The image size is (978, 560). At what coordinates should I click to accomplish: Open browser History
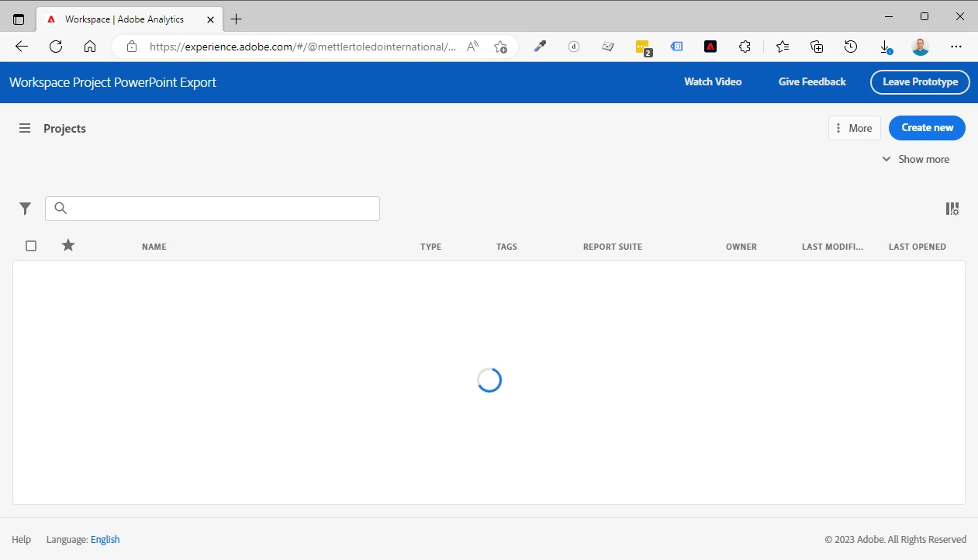tap(851, 47)
